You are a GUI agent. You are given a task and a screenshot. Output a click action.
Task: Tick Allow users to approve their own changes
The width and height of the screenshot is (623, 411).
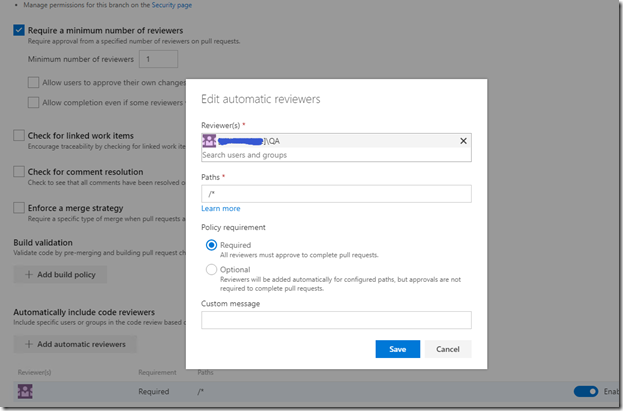33,82
